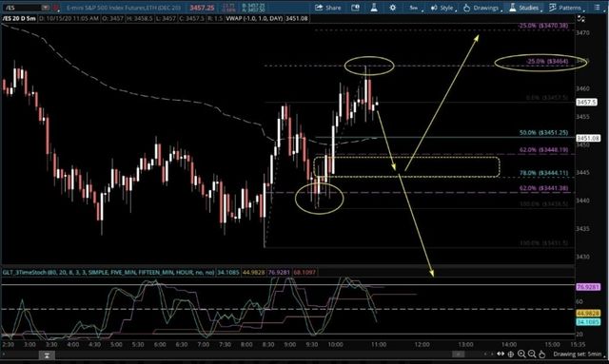Viewport: 609px width, 364px height.
Task: Click the pan arrows icon in bottom toolbar
Action: click(501, 354)
